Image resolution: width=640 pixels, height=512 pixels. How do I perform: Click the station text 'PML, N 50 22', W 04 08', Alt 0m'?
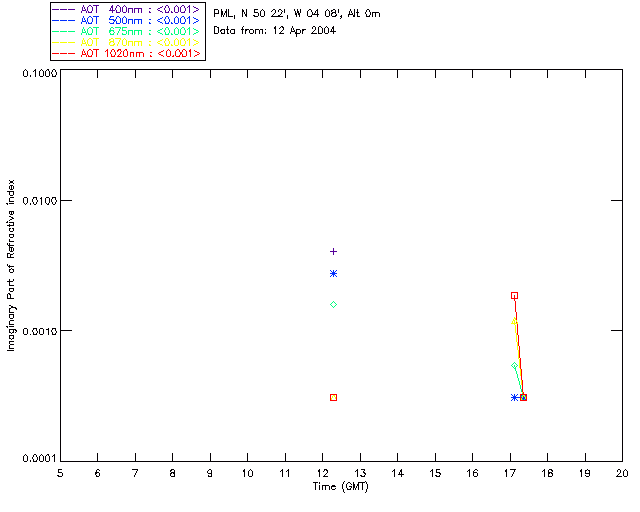[297, 13]
